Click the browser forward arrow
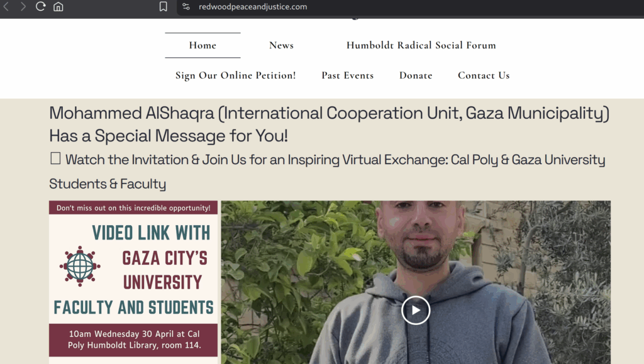 click(x=23, y=6)
